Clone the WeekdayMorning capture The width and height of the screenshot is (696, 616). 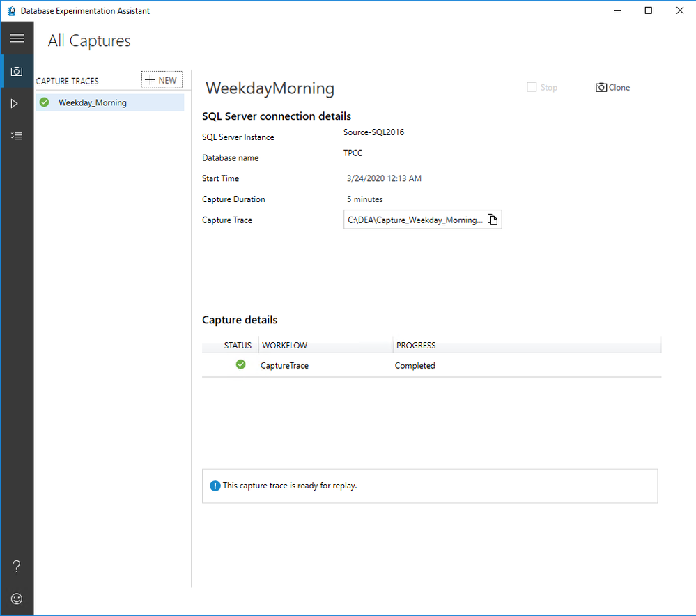pyautogui.click(x=612, y=88)
